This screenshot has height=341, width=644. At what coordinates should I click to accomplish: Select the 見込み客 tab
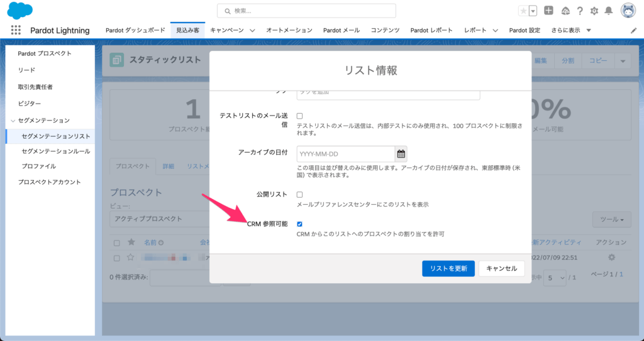187,30
